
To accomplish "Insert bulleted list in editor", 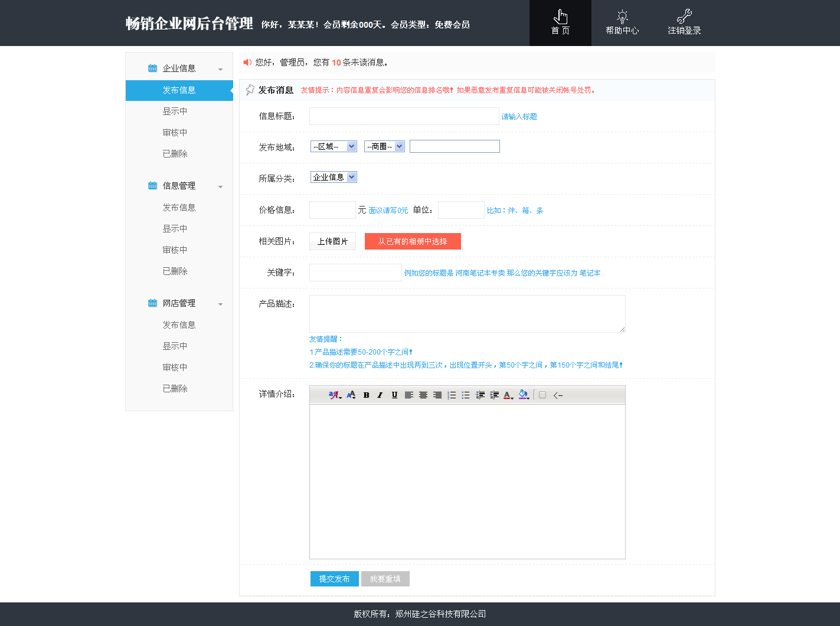I will point(466,395).
